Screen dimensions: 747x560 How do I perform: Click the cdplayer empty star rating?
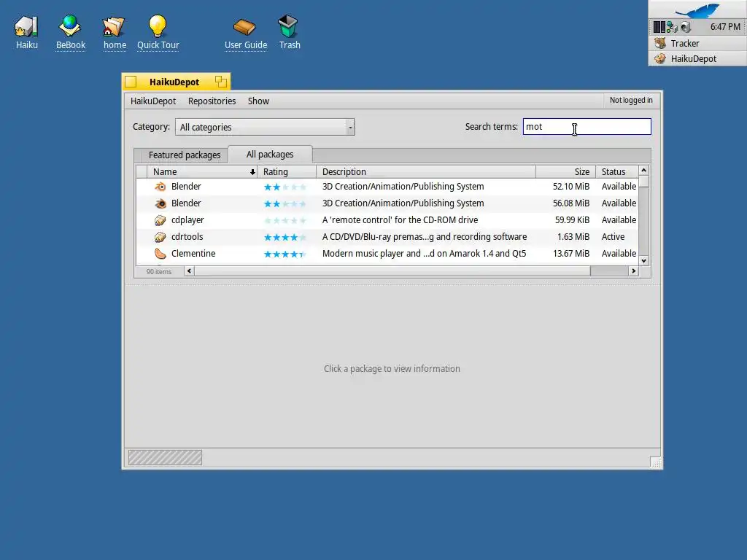tap(285, 220)
